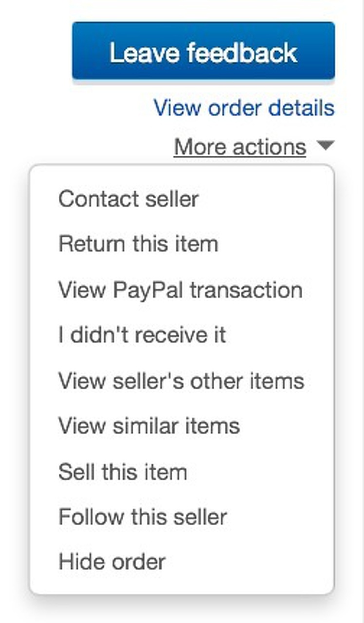Choose View similar items entry
Screen dimensions: 364x623
point(149,426)
